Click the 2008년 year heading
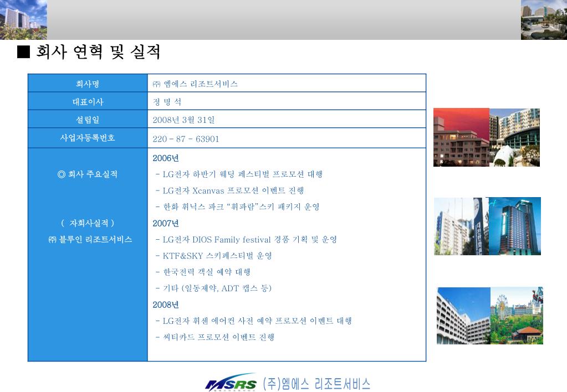Image resolution: width=567 pixels, height=392 pixels. tap(166, 305)
